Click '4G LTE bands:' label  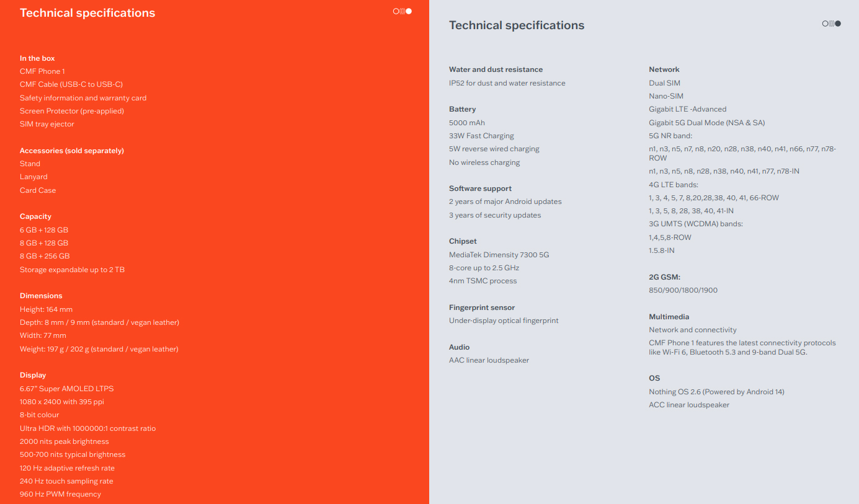pos(674,185)
